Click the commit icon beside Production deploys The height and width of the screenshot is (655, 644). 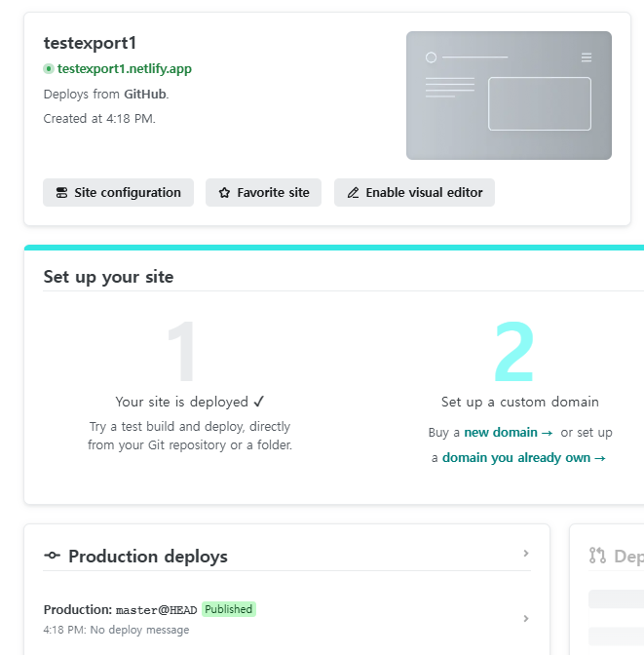[53, 556]
